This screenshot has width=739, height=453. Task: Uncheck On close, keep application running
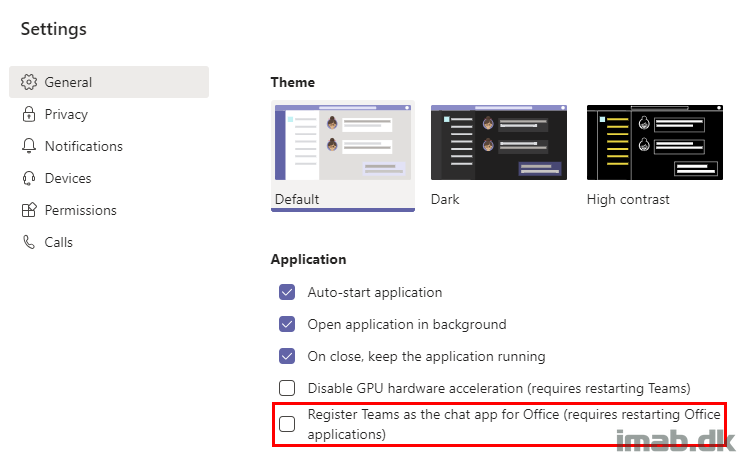click(x=287, y=356)
